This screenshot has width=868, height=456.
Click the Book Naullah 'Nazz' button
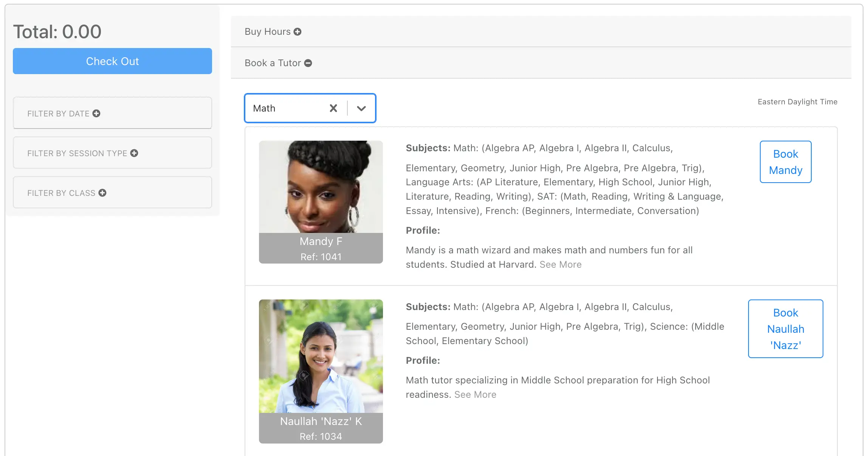(786, 329)
